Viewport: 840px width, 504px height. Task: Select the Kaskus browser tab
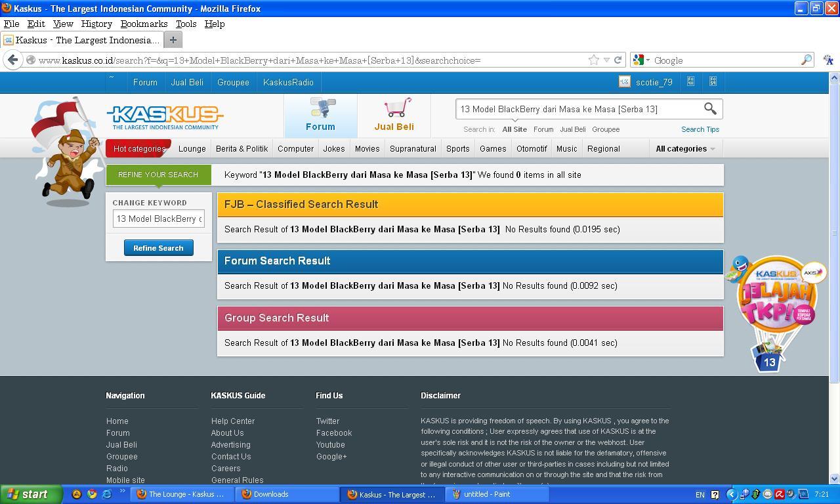tap(81, 40)
